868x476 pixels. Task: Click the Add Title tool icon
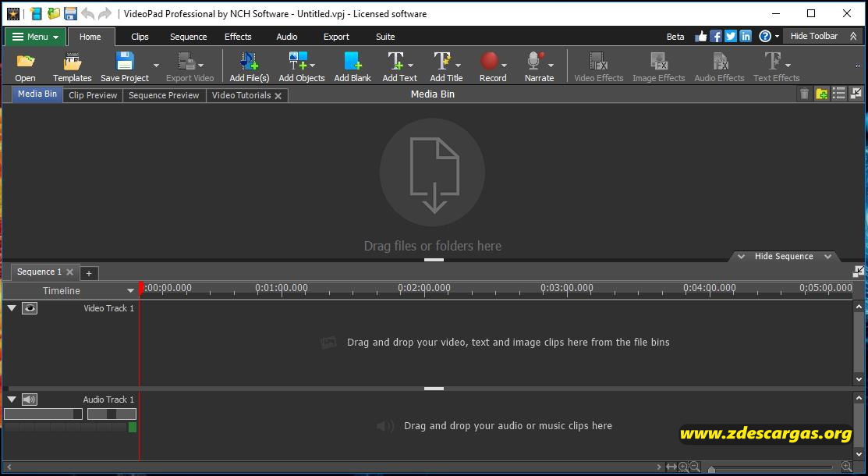tap(442, 61)
